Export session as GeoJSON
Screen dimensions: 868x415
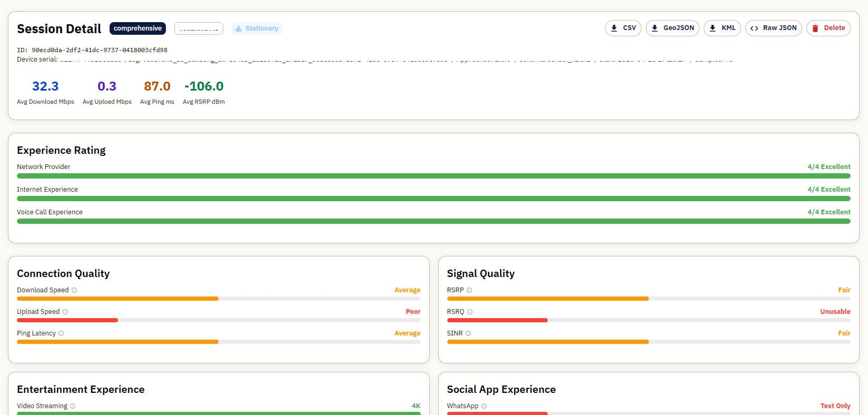673,28
